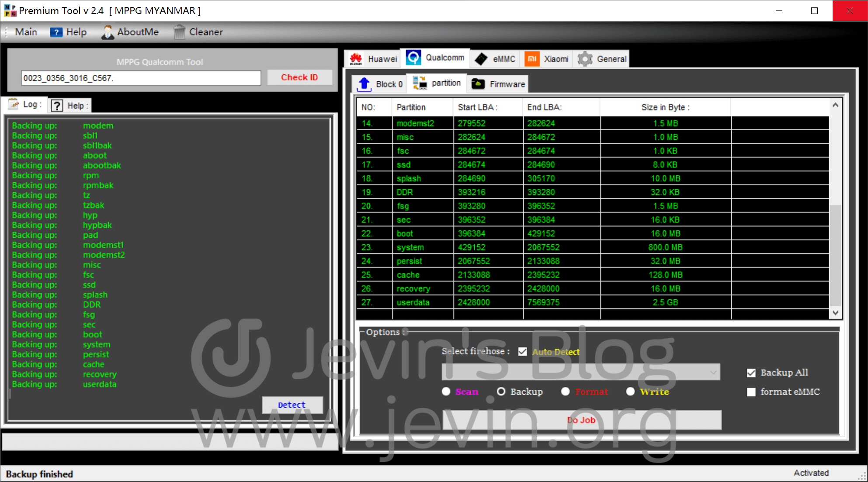Viewport: 868px width, 482px height.
Task: Click the eMMC chip icon
Action: [481, 59]
